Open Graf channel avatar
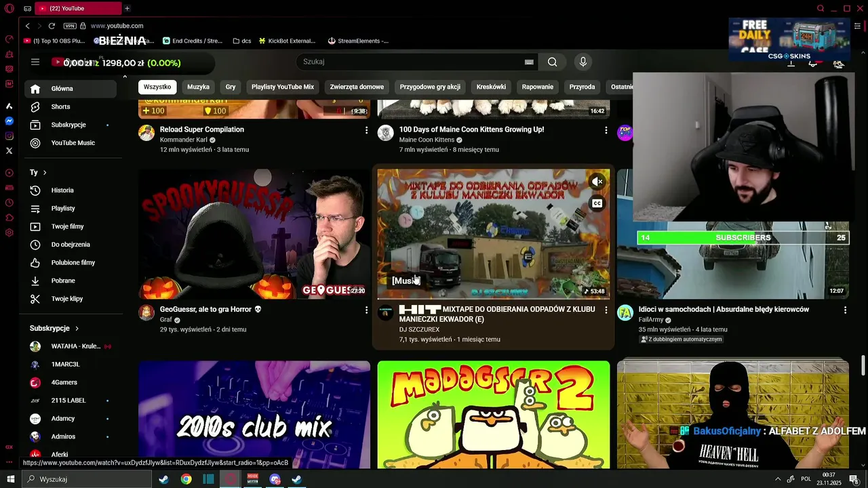Image resolution: width=868 pixels, height=488 pixels. pos(146,312)
